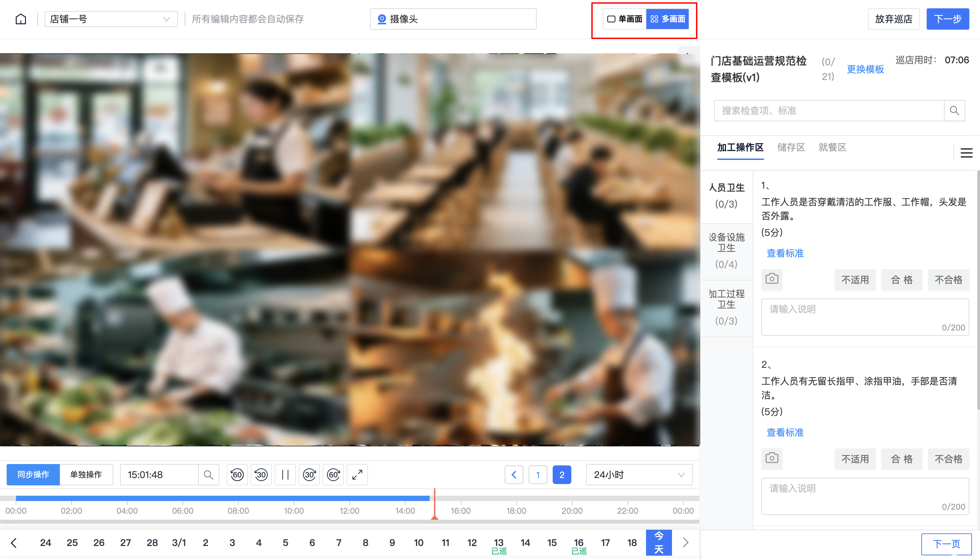Click the 更换模板 link
980x559 pixels.
tap(865, 69)
